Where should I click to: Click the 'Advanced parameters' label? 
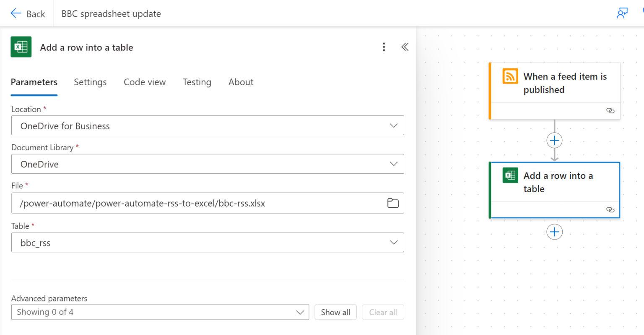(49, 298)
